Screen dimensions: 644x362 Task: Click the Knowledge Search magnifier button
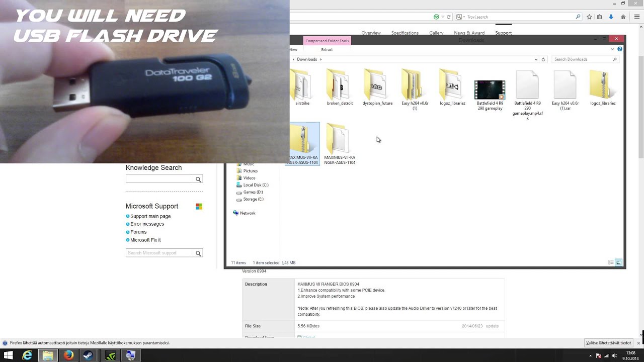point(198,179)
